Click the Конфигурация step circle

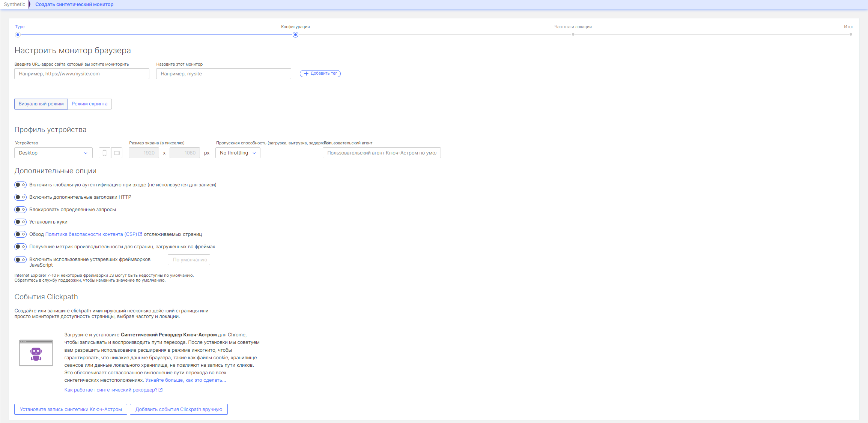(295, 34)
